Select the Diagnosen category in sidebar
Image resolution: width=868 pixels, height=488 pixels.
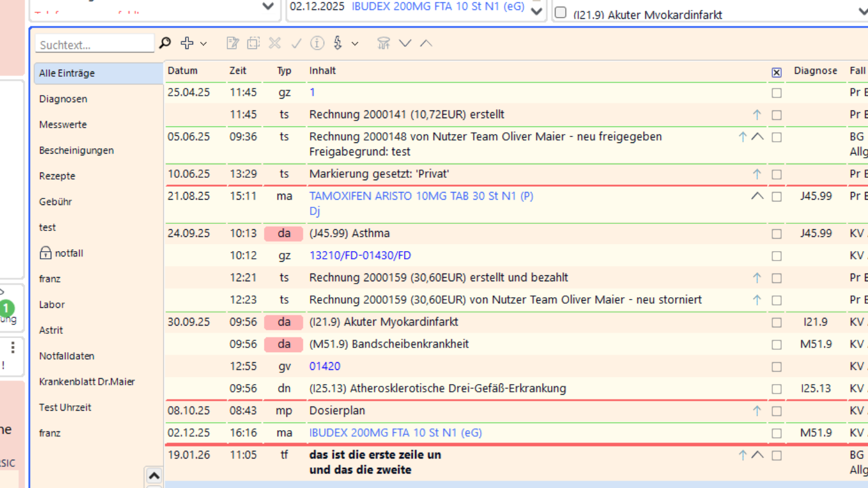(x=63, y=99)
